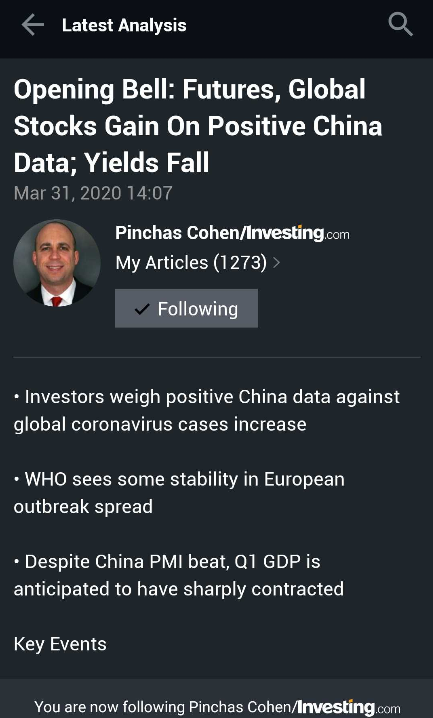
Task: Click the checkmark in Following button
Action: click(x=142, y=309)
